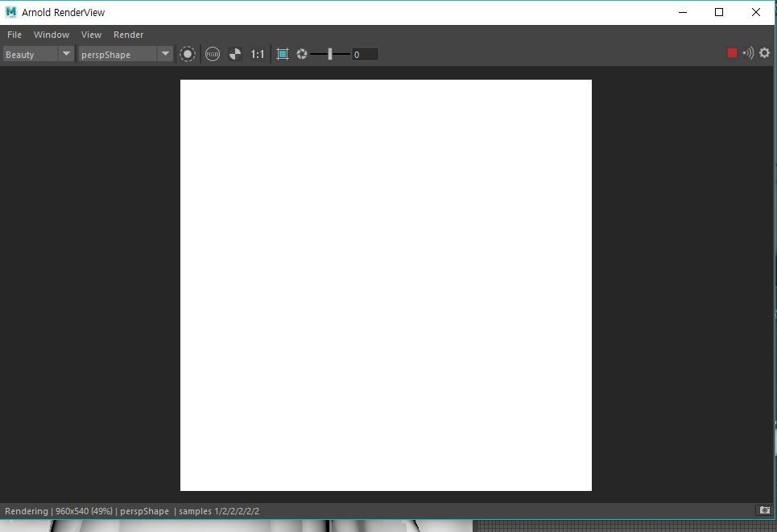The height and width of the screenshot is (532, 777).
Task: Open the View menu
Action: tap(91, 35)
